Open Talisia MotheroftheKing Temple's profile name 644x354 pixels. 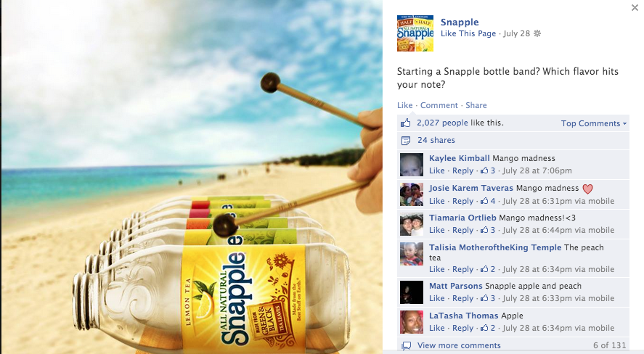point(495,247)
